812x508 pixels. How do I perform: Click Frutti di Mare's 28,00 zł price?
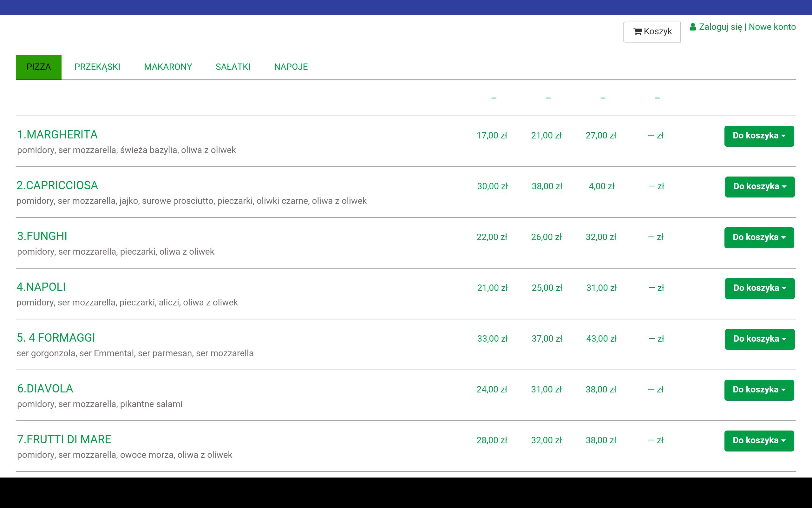(492, 440)
